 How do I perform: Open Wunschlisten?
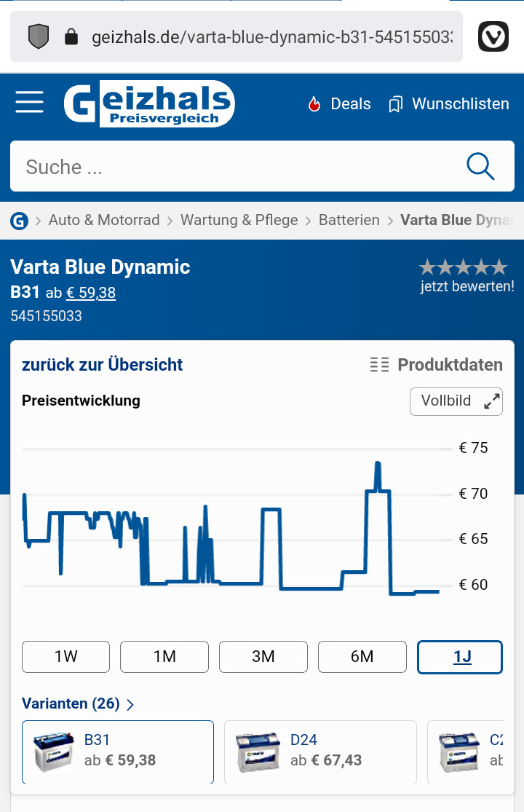click(x=461, y=104)
